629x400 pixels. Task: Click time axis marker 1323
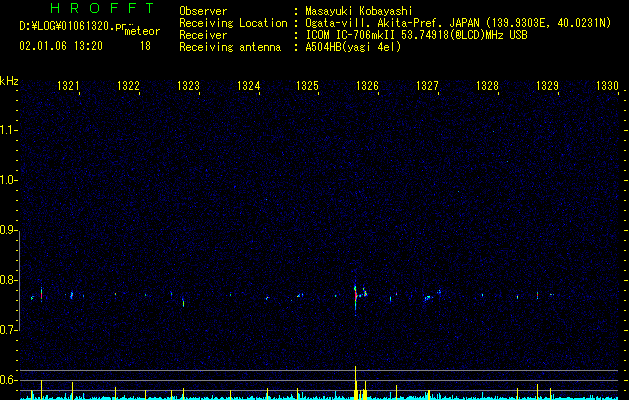188,86
